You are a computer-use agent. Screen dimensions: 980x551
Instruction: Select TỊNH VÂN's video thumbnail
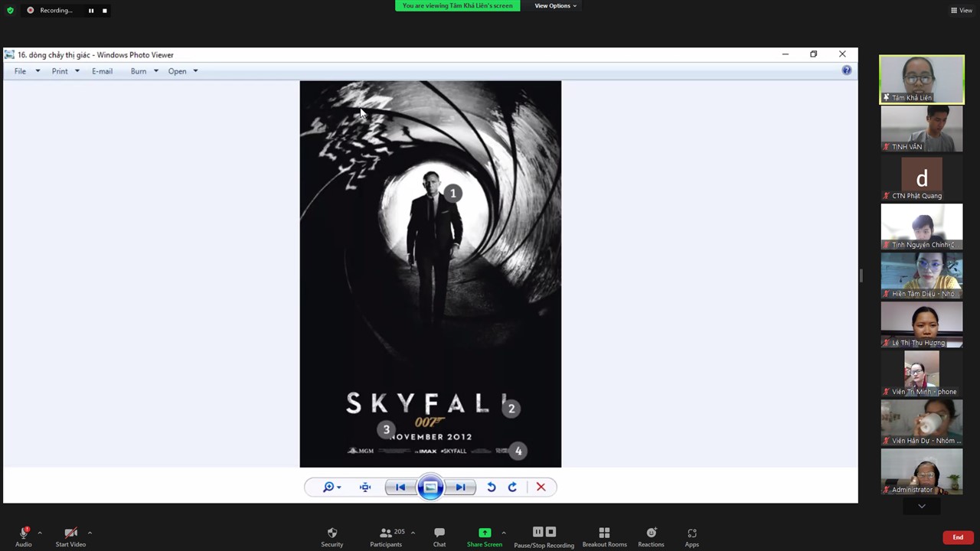coord(922,129)
